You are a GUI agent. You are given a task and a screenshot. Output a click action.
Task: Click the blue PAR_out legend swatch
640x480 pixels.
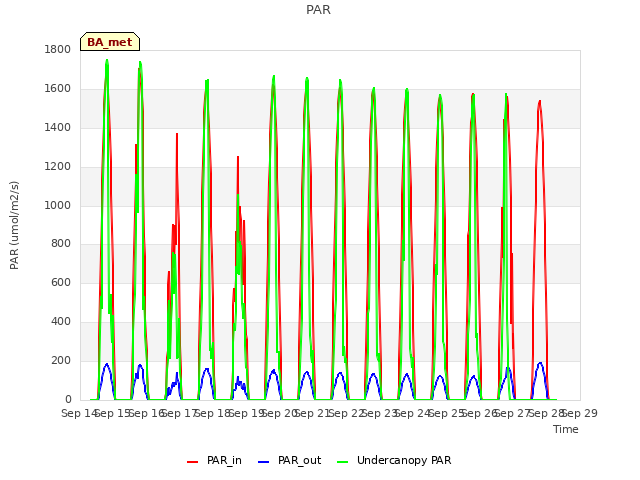(264, 462)
